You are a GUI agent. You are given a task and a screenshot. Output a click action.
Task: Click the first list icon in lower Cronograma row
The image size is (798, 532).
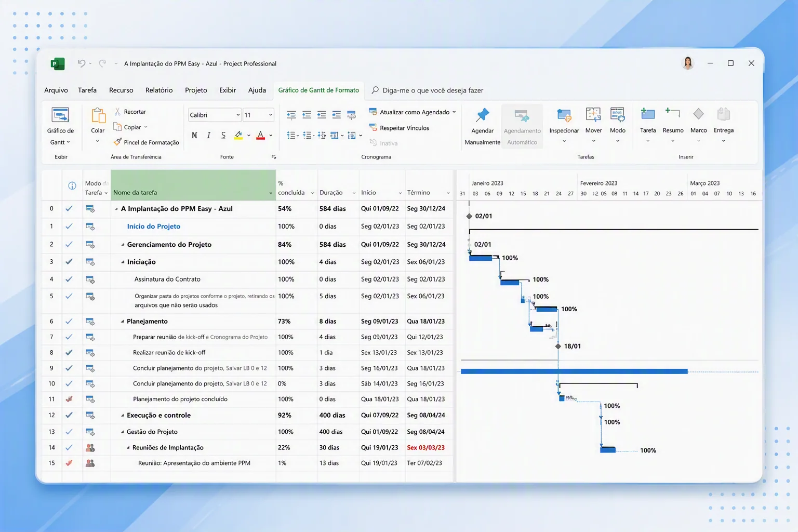[x=292, y=136]
